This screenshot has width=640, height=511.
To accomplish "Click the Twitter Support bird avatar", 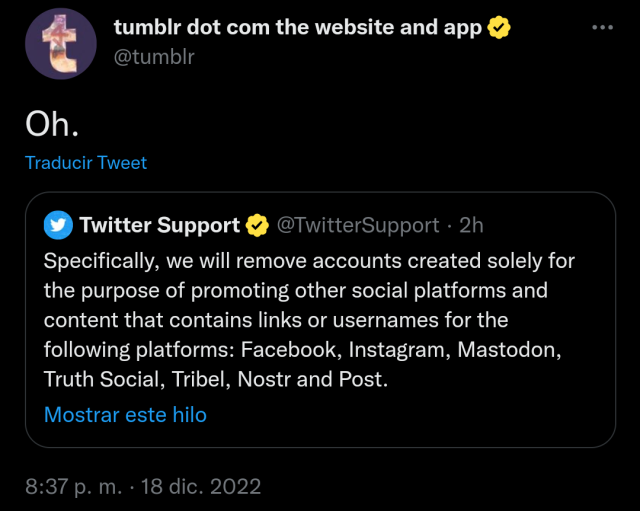I will [x=58, y=225].
